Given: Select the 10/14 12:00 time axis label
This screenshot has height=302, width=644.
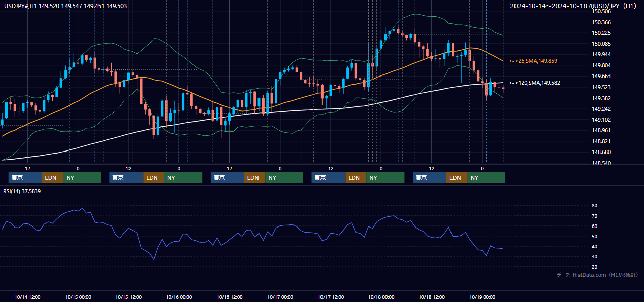Looking at the screenshot, I should 28,297.
